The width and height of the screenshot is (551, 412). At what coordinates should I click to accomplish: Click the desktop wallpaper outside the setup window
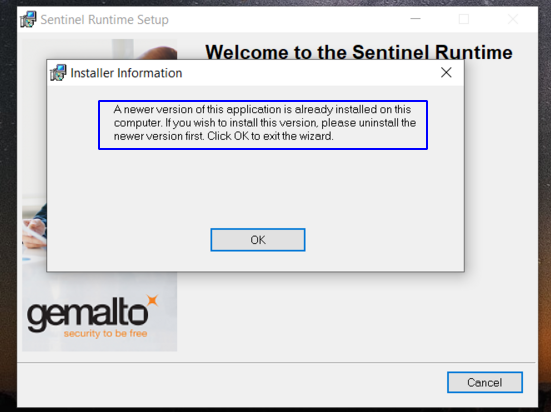[544, 211]
